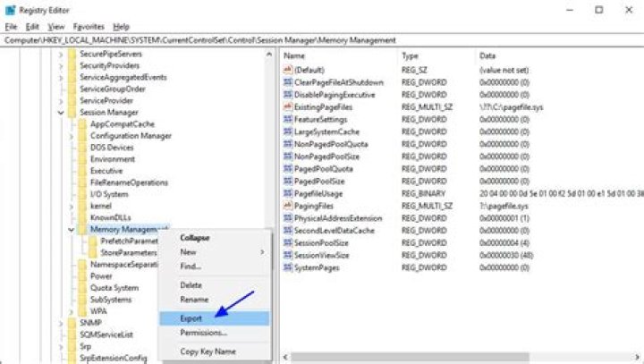Expand the SecurePipeServers key node
The image size is (644, 364).
point(61,54)
